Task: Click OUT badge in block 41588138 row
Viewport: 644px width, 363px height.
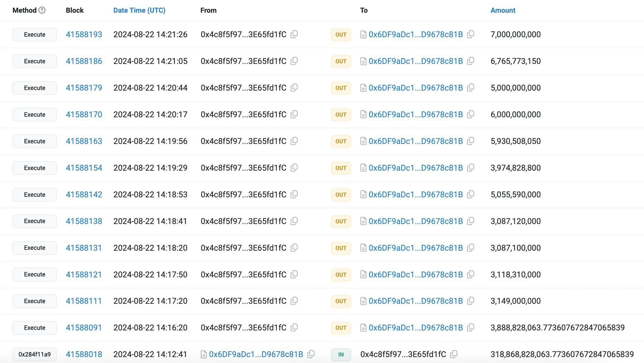Action: [341, 221]
